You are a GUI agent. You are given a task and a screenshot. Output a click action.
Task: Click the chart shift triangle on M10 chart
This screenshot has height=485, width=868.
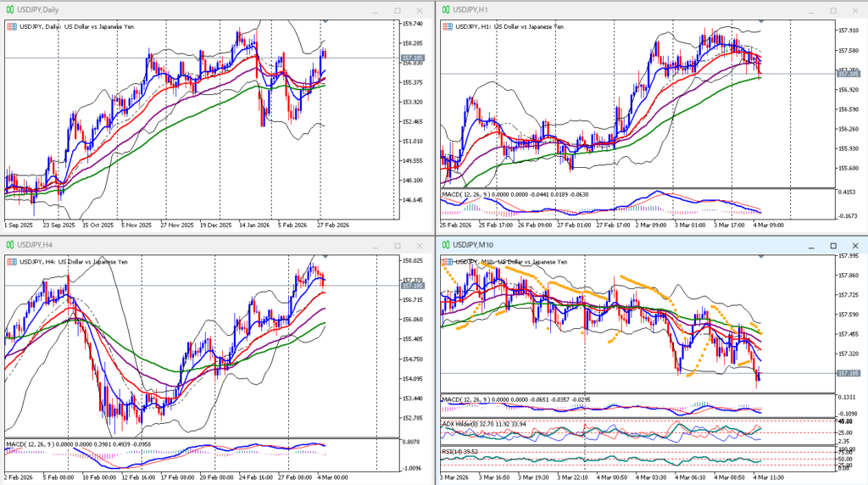point(760,255)
